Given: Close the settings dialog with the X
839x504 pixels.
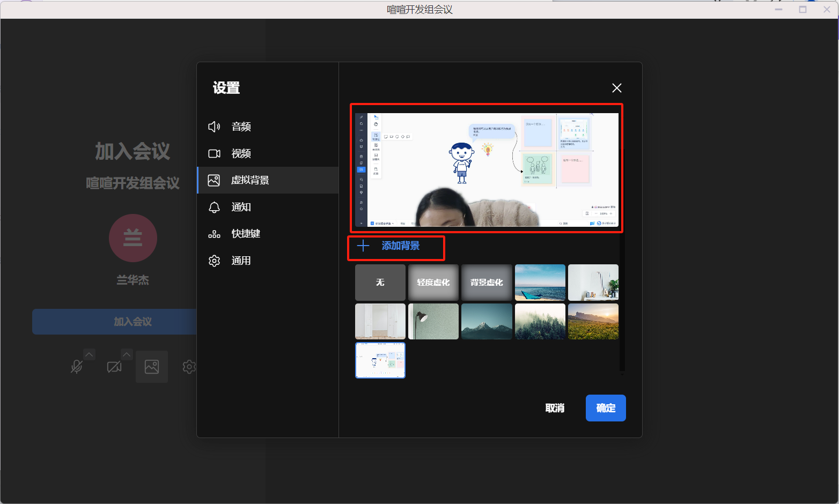Looking at the screenshot, I should [x=616, y=88].
